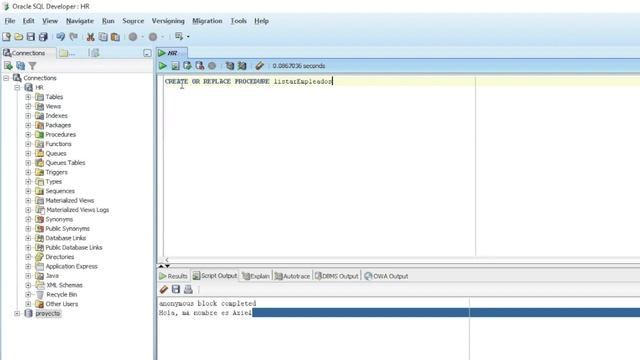
Task: Switch to the Script Output tab
Action: [x=215, y=276]
